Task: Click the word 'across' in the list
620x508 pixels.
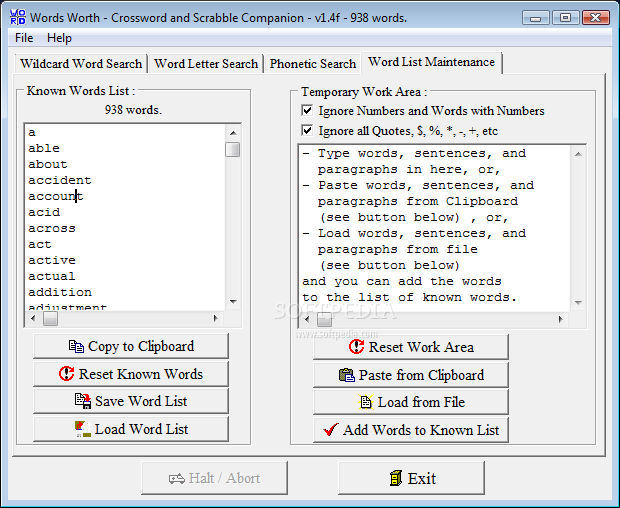Action: coord(52,228)
